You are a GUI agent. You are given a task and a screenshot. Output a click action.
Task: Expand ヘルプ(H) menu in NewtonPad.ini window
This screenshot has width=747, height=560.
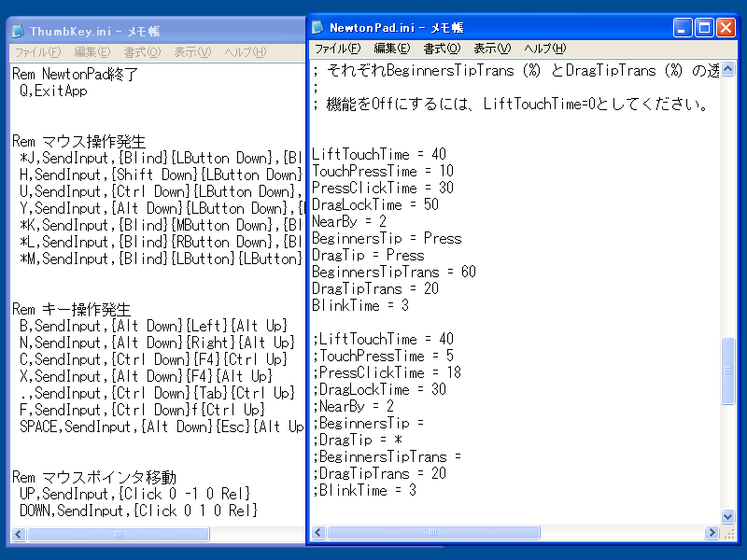pyautogui.click(x=544, y=49)
